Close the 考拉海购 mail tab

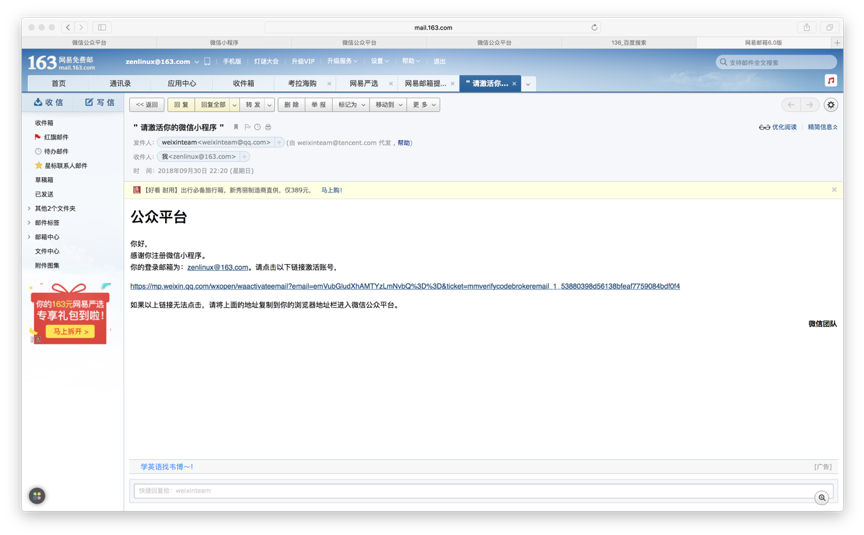(329, 84)
